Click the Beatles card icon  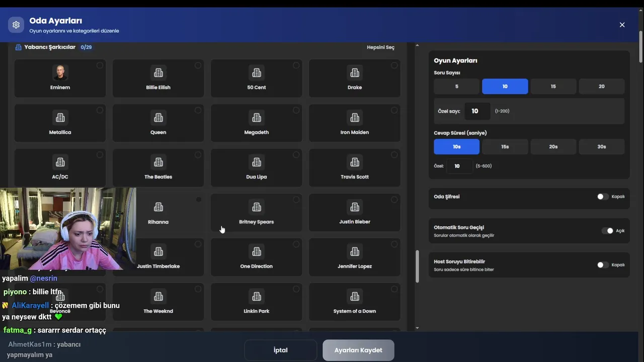[158, 162]
